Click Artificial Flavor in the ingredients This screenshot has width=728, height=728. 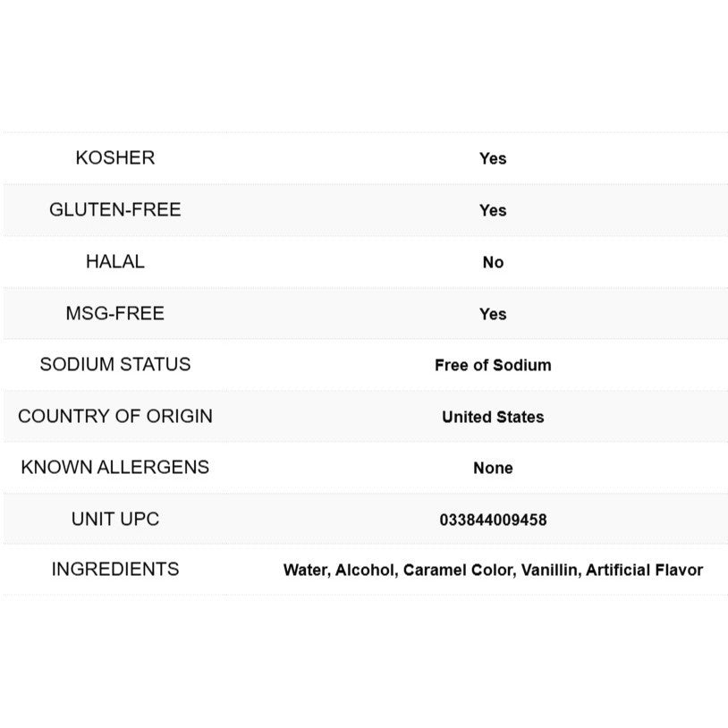644,571
